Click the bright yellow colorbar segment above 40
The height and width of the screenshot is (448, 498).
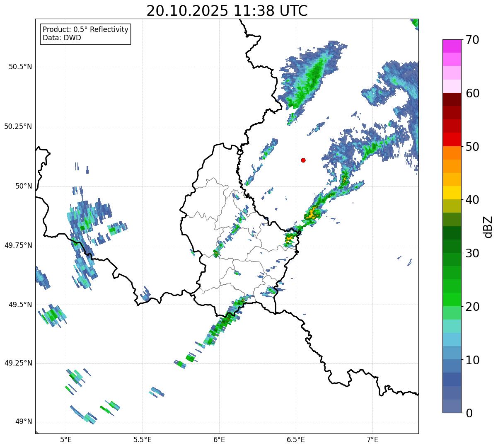452,193
